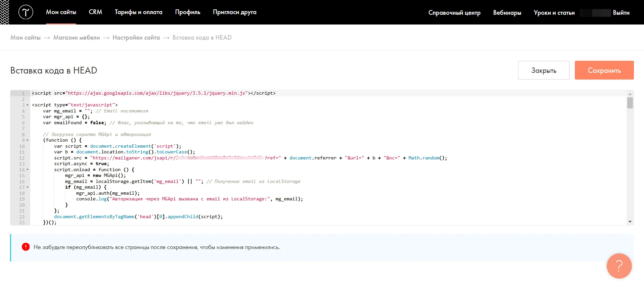Open Тарифы и оплата section
Viewport: 644px width, 291px height.
(138, 12)
